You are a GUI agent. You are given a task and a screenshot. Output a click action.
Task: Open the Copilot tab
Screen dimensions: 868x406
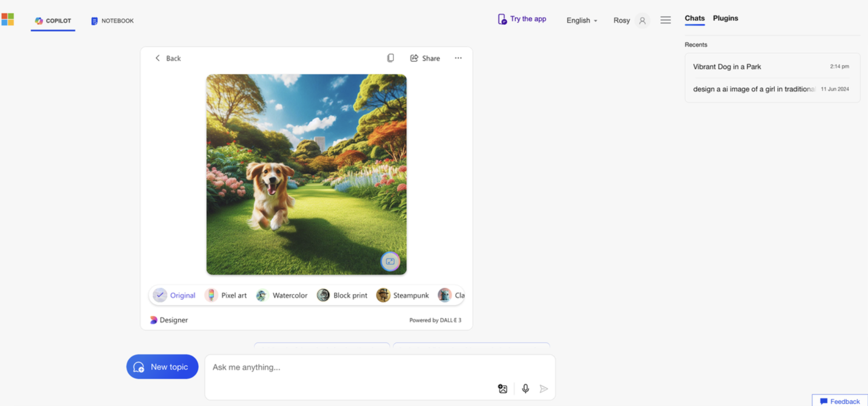point(53,21)
